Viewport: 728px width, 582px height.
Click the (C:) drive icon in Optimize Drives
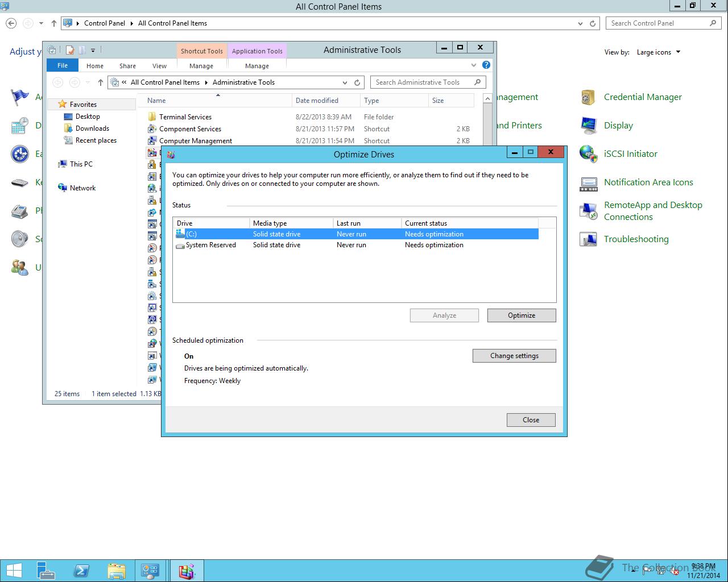pyautogui.click(x=180, y=234)
